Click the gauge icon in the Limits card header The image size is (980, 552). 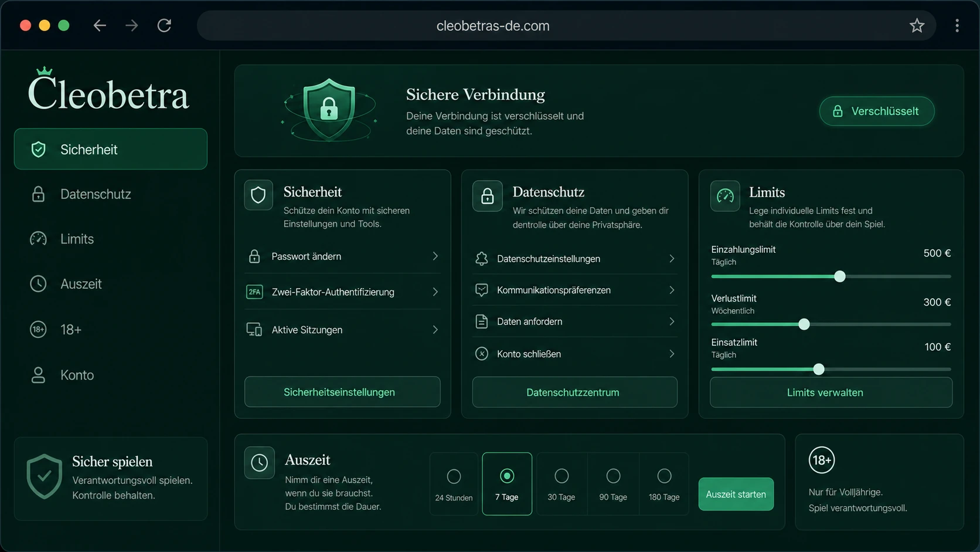coord(725,196)
